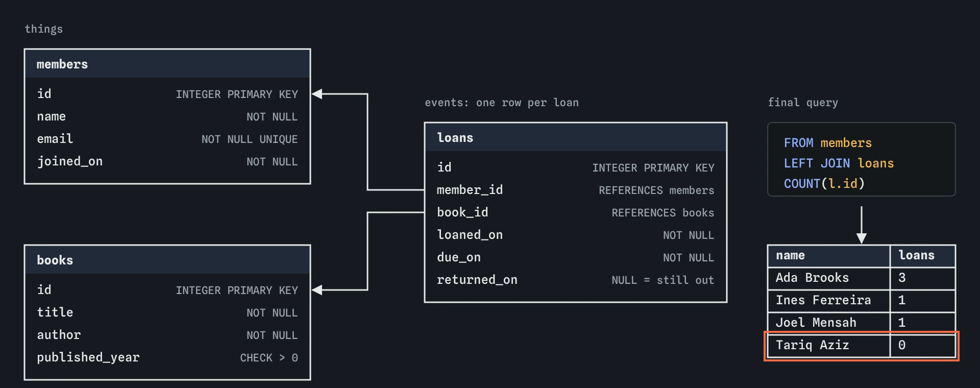This screenshot has width=980, height=388.
Task: Click the LEFT JOIN loans line
Action: click(839, 163)
